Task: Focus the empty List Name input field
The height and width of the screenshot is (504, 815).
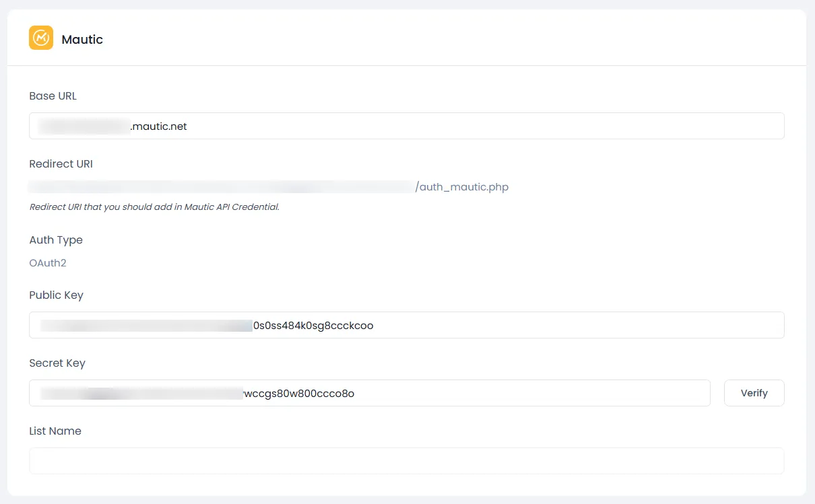Action: click(406, 461)
